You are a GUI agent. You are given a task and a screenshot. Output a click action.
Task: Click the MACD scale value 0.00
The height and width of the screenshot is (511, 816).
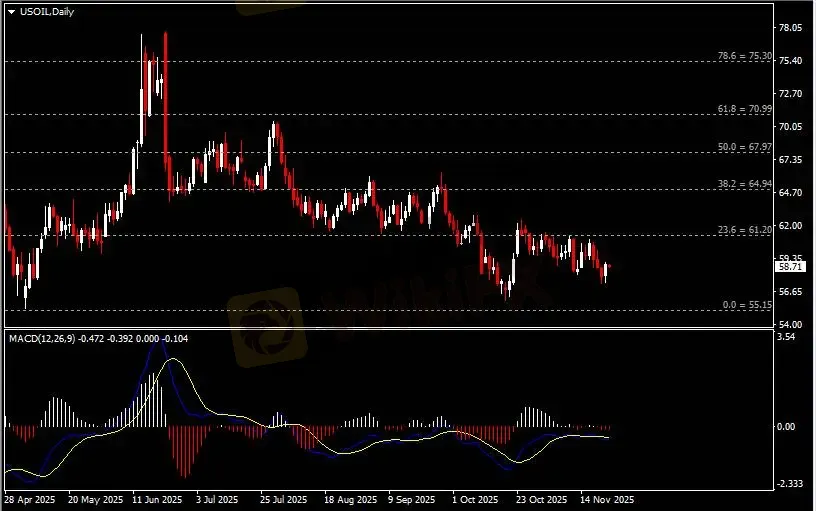[786, 427]
